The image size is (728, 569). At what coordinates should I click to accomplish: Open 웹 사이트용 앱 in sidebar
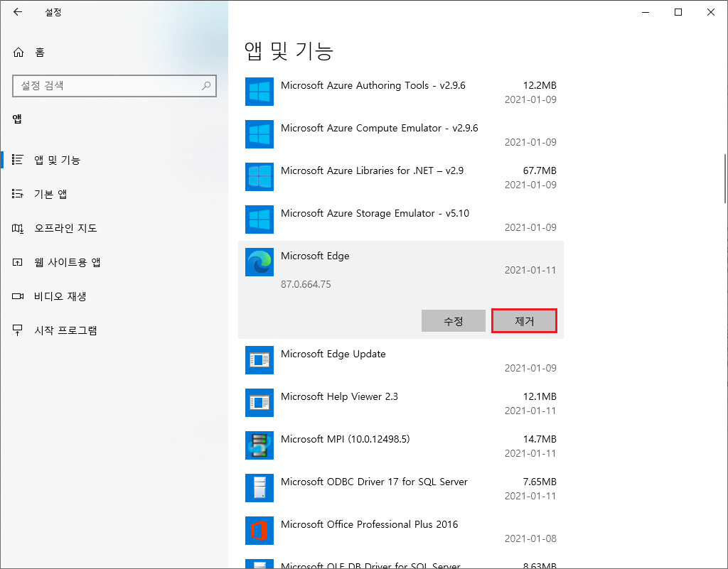(x=68, y=262)
